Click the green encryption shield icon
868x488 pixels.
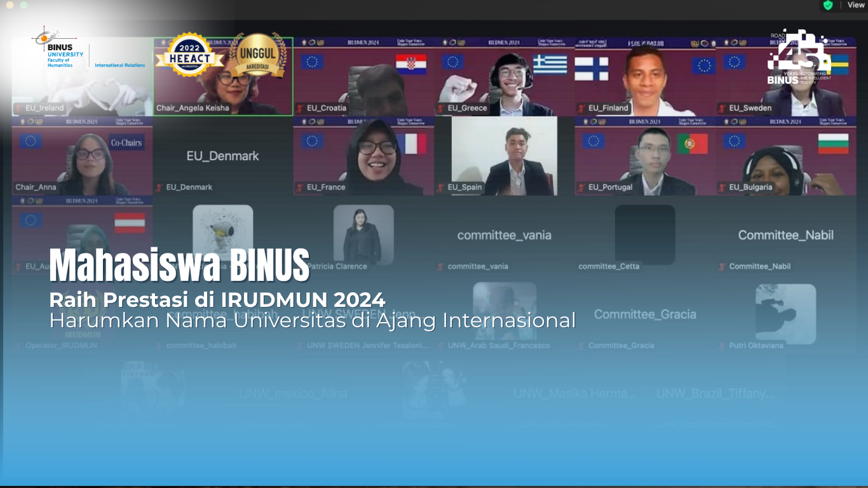coord(828,5)
